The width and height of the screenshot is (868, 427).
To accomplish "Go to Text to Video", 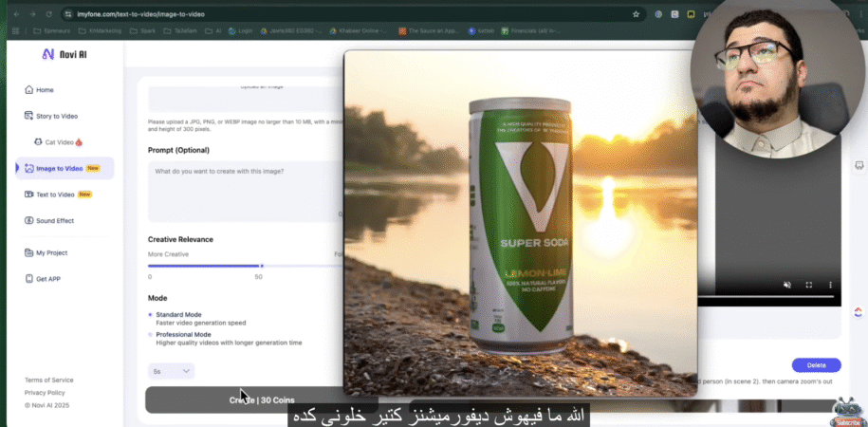I will (58, 195).
